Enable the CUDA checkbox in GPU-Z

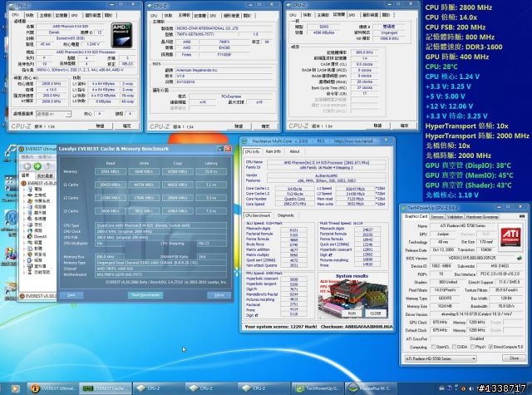pyautogui.click(x=454, y=347)
